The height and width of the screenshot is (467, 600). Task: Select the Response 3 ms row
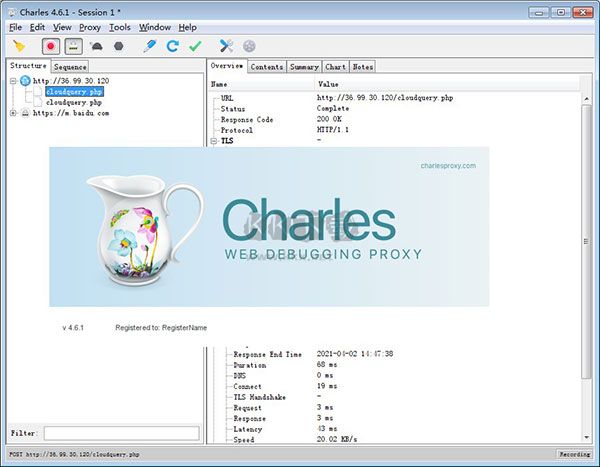(x=394, y=418)
